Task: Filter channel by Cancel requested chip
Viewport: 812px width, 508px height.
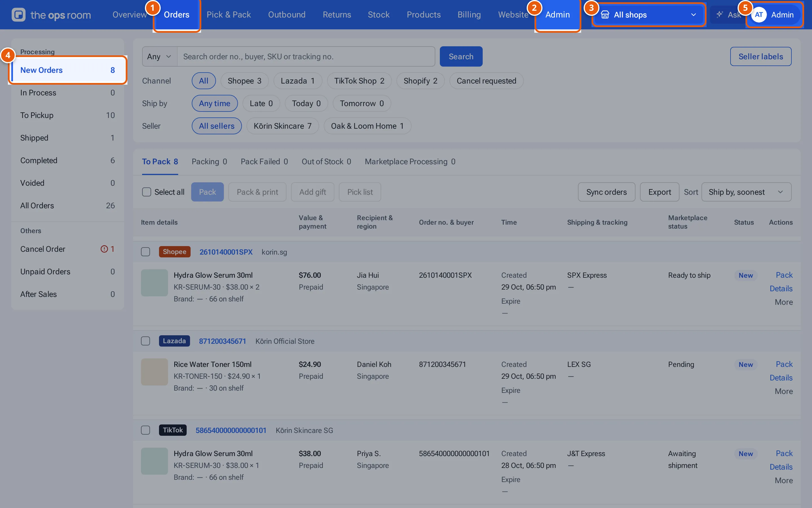Action: coord(486,81)
